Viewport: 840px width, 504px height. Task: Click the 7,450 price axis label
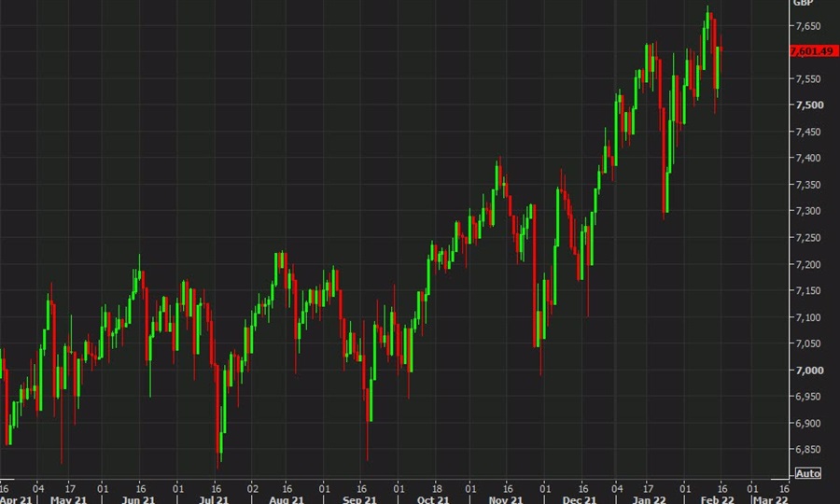(808, 132)
